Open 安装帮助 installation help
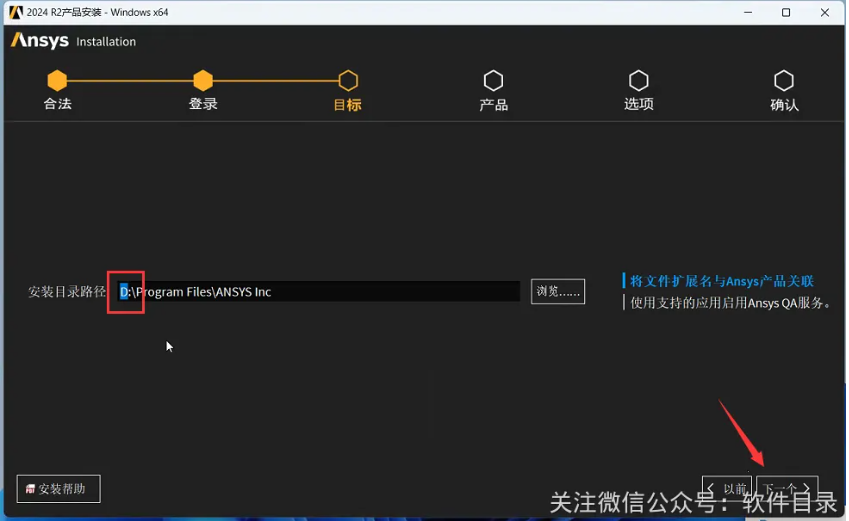849x521 pixels. tap(59, 489)
